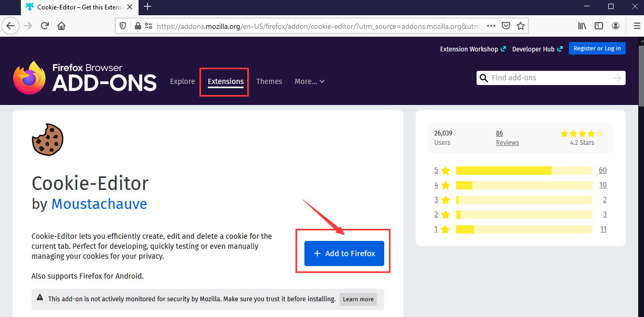The width and height of the screenshot is (644, 317).
Task: Open the Explore section
Action: 183,81
